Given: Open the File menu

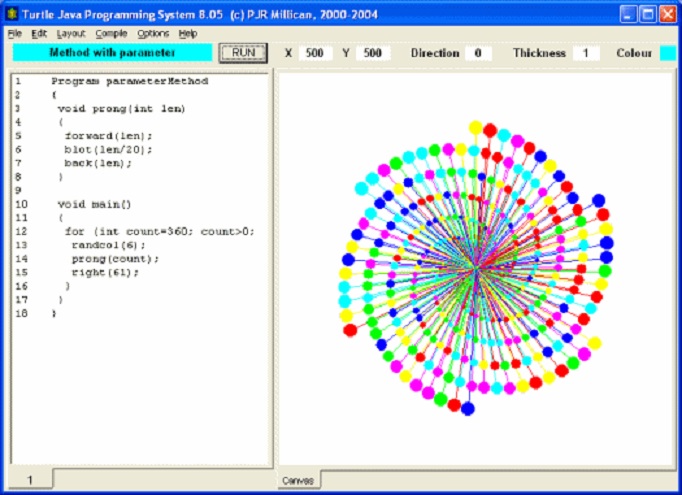Looking at the screenshot, I should (14, 33).
